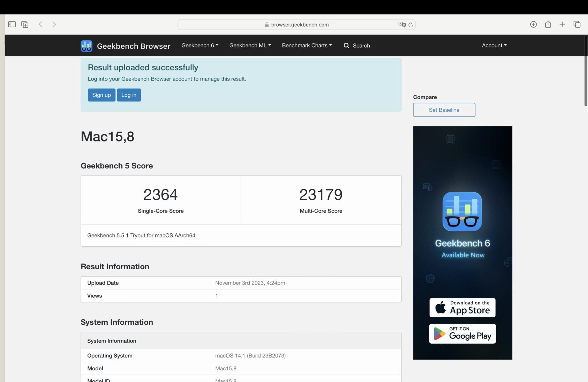Click the Sign up button
Screen dimensions: 588x382
[x=102, y=95]
